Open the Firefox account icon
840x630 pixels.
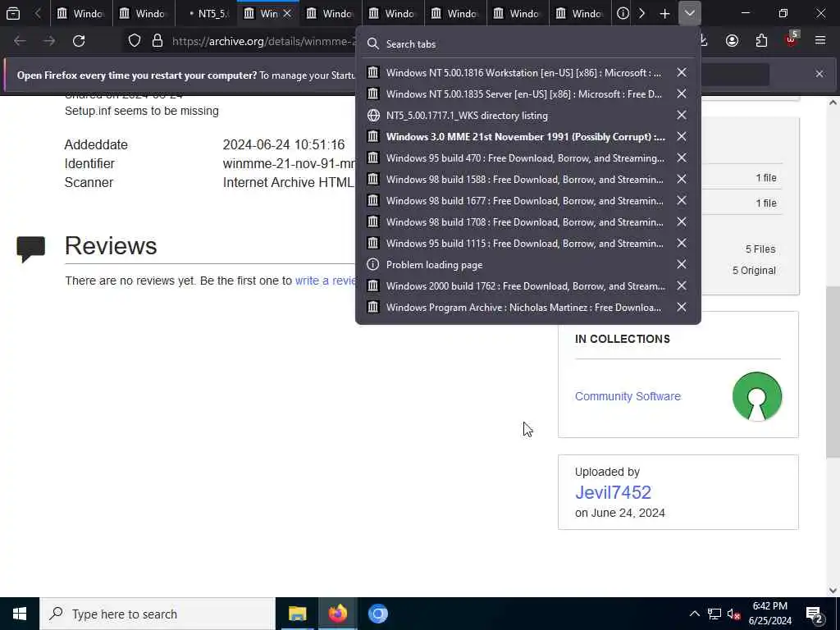tap(732, 41)
